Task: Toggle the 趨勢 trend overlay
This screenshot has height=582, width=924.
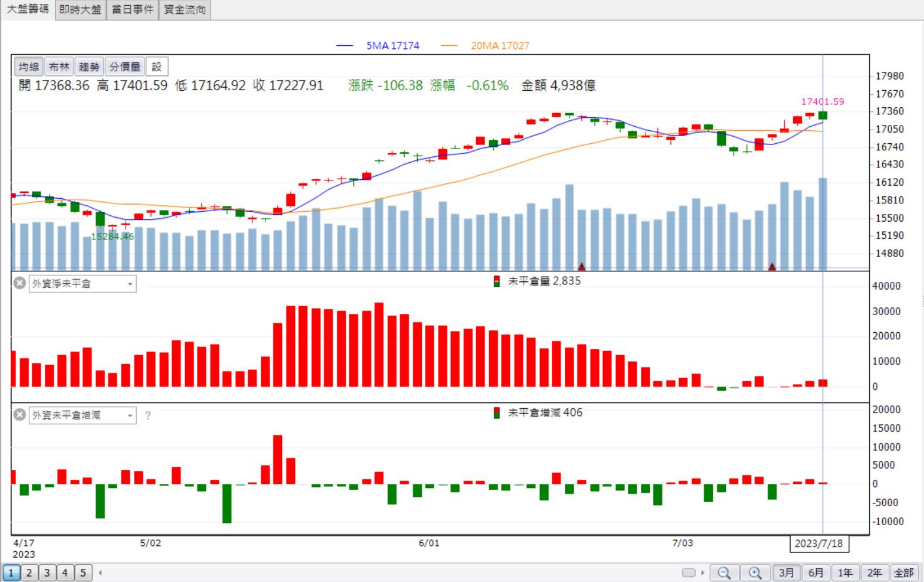Action: tap(89, 67)
